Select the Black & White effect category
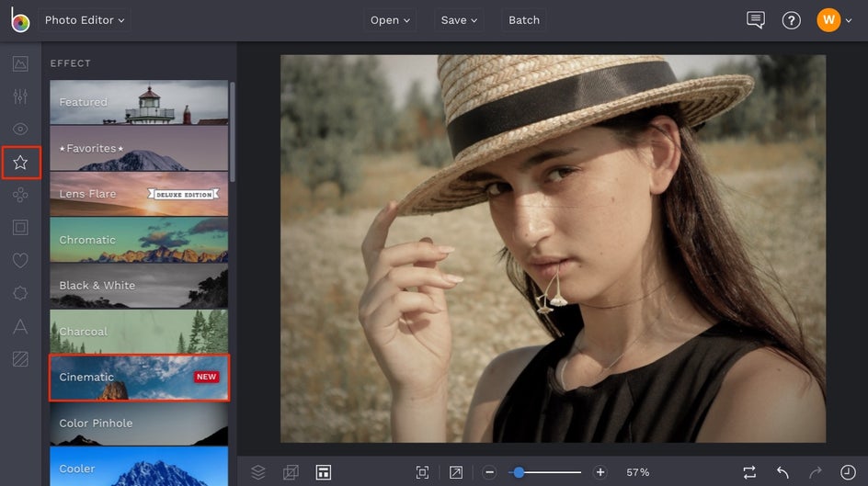The image size is (868, 486). tap(139, 286)
